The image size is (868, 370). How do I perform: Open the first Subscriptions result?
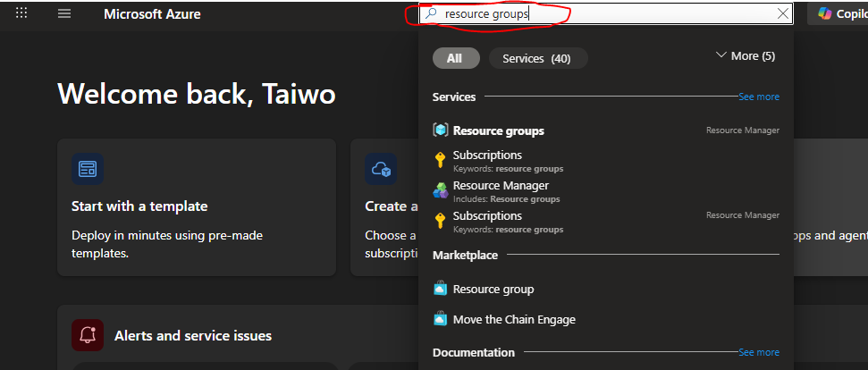click(605, 160)
